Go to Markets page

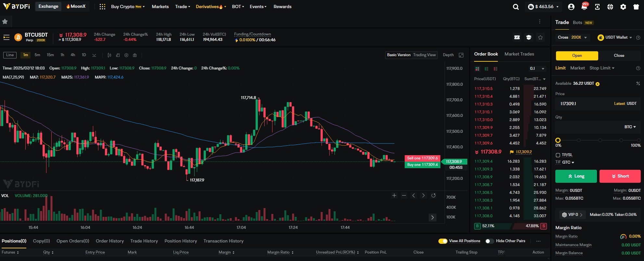pos(160,6)
